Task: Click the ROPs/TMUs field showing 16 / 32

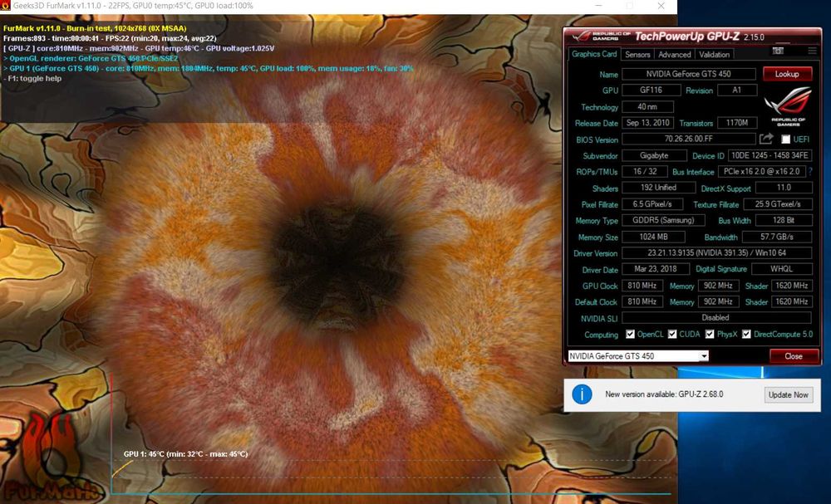Action: pos(645,172)
